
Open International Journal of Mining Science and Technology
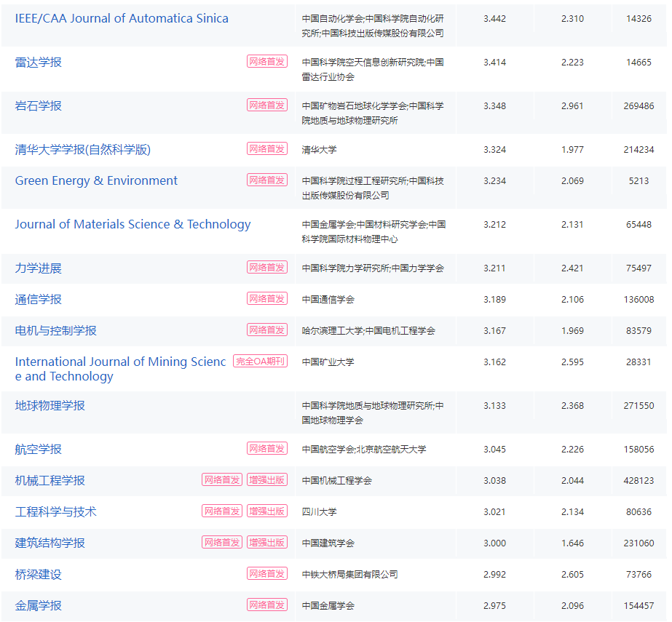pos(120,369)
